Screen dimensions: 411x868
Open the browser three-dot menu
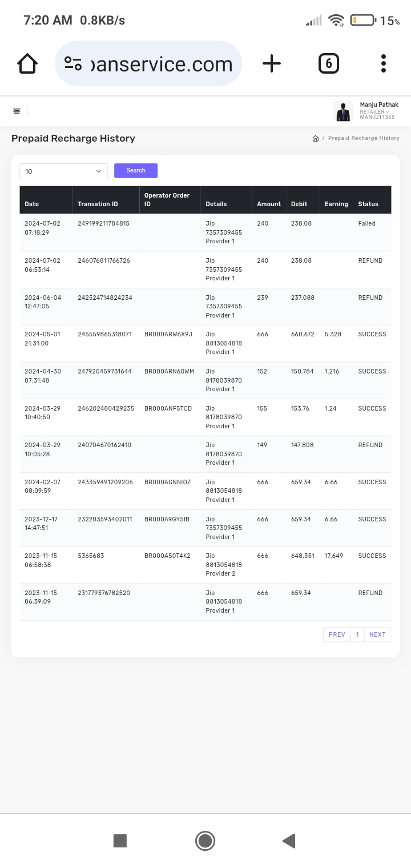click(384, 63)
